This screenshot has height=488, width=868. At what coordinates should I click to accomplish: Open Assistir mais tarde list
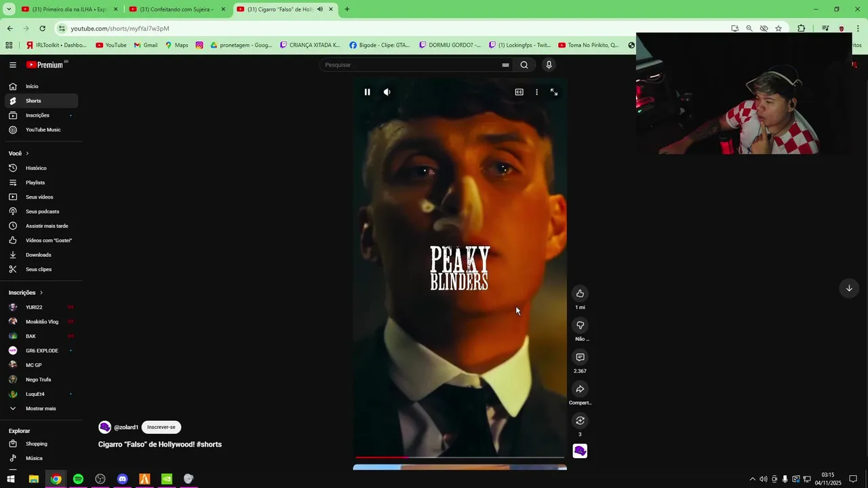coord(41,226)
